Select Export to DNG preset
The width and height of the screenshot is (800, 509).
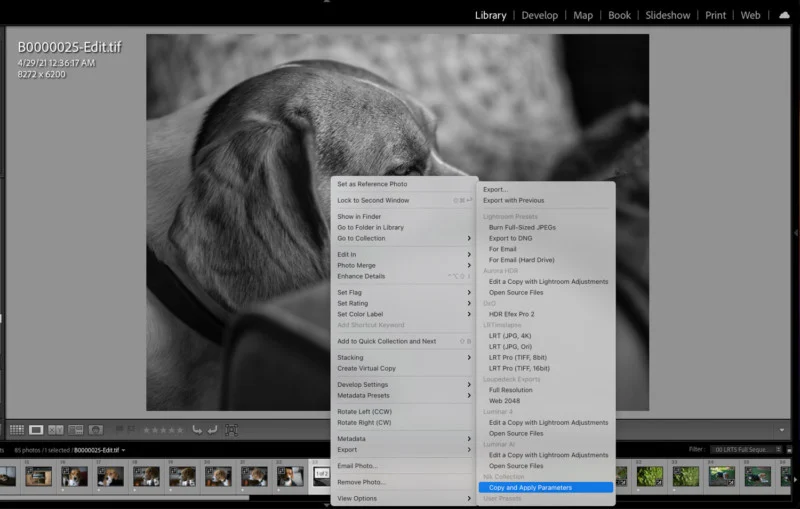click(510, 238)
